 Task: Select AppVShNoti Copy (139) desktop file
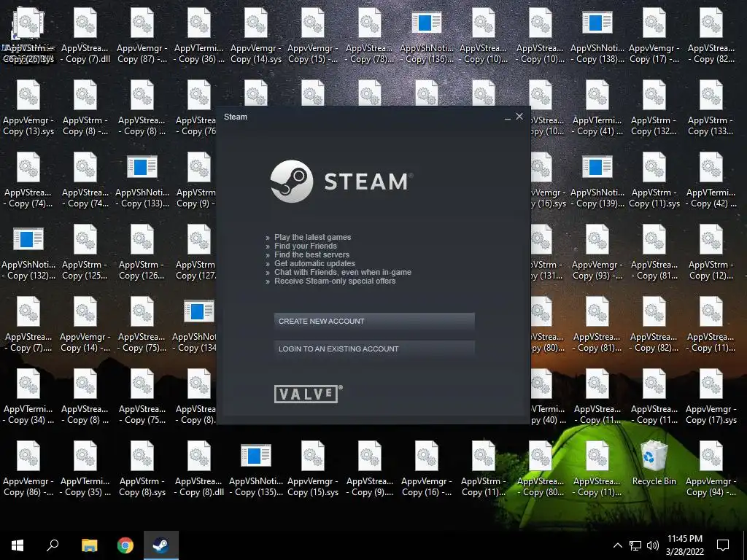point(597,181)
